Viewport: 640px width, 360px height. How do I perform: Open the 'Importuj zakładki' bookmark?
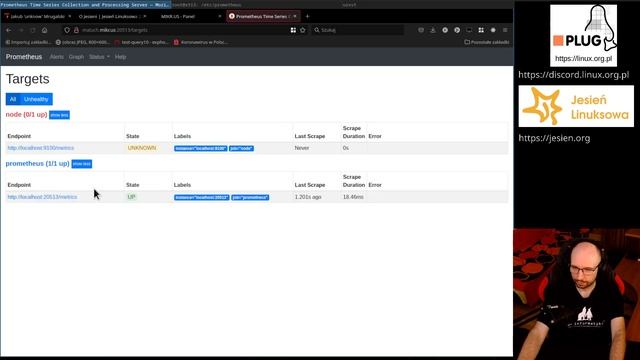tap(28, 42)
